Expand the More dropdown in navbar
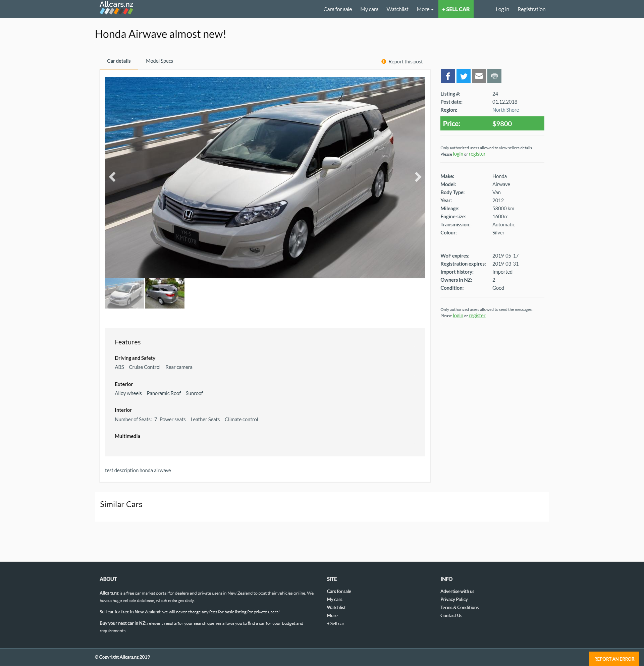 (x=425, y=9)
